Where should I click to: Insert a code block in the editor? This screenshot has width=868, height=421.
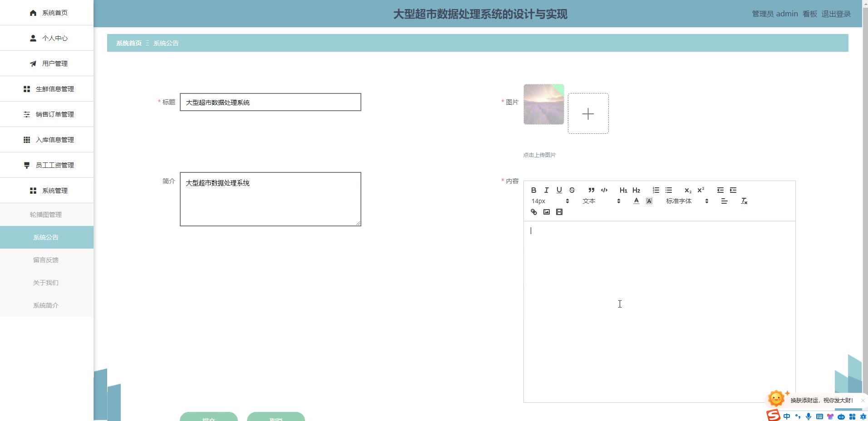coord(604,190)
